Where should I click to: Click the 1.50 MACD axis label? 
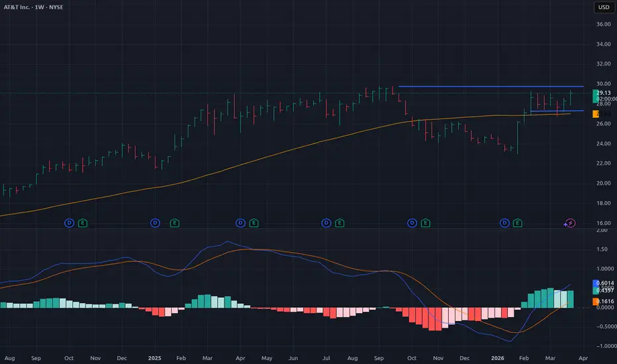[x=602, y=249]
